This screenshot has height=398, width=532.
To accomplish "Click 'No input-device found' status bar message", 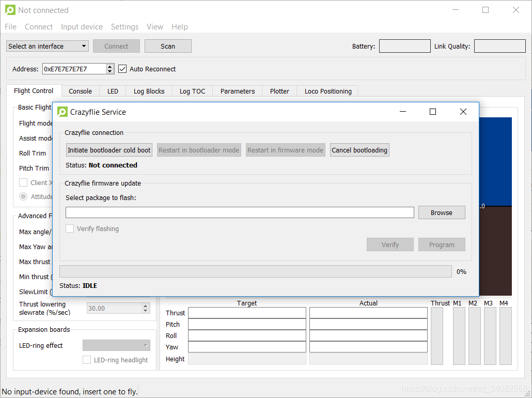I will click(70, 392).
